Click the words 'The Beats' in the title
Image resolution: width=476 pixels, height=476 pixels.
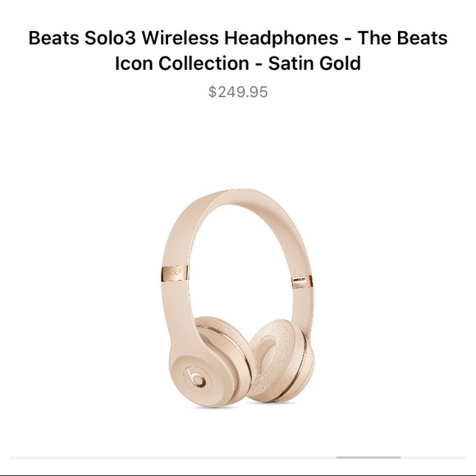(402, 38)
